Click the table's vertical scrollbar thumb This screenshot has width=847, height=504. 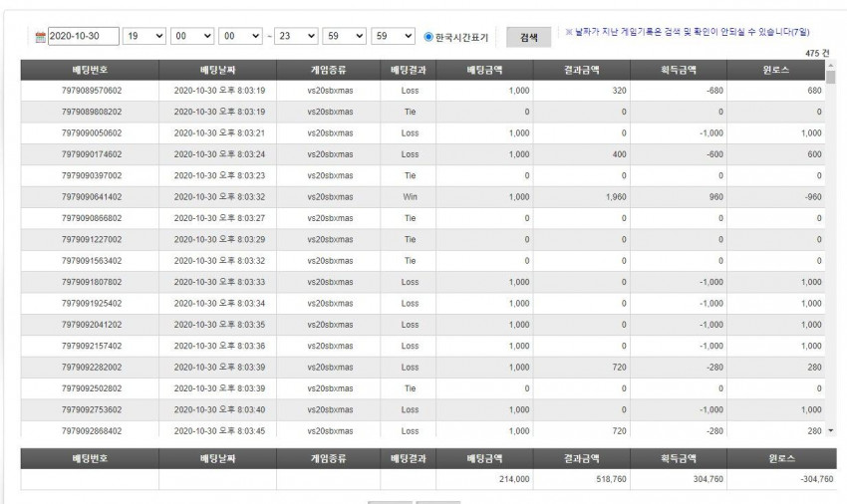pyautogui.click(x=830, y=78)
